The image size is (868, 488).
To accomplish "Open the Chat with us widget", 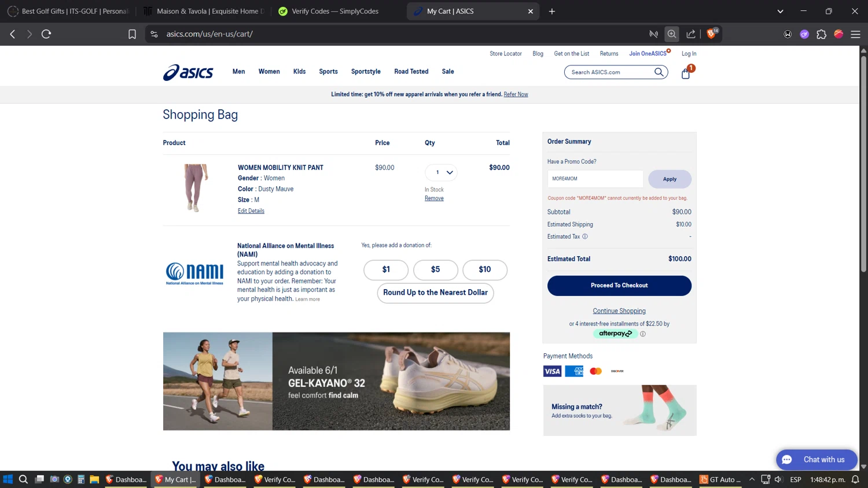I will (x=816, y=460).
